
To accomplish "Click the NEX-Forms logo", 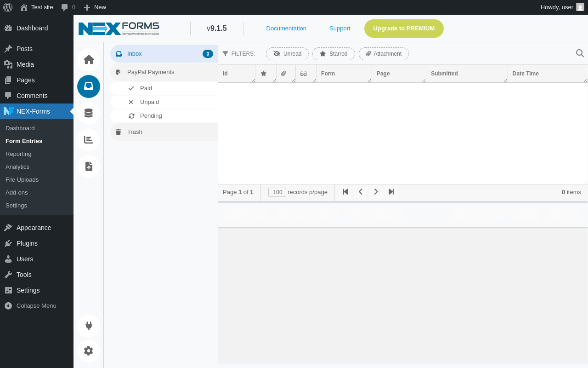I will point(119,29).
